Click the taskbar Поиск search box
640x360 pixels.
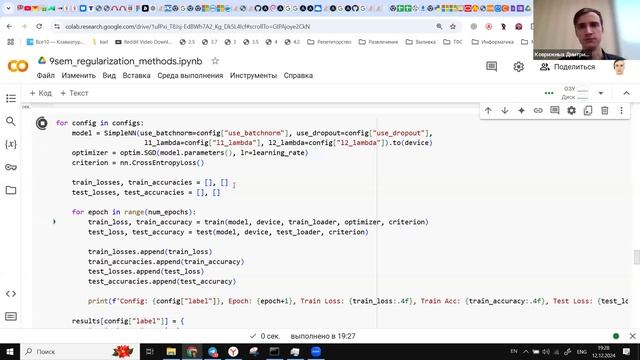coord(80,351)
